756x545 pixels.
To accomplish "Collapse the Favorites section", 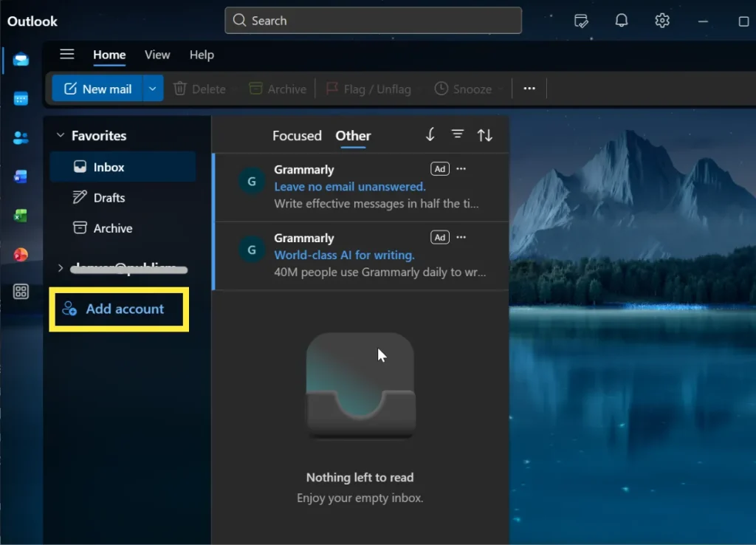I will 60,135.
